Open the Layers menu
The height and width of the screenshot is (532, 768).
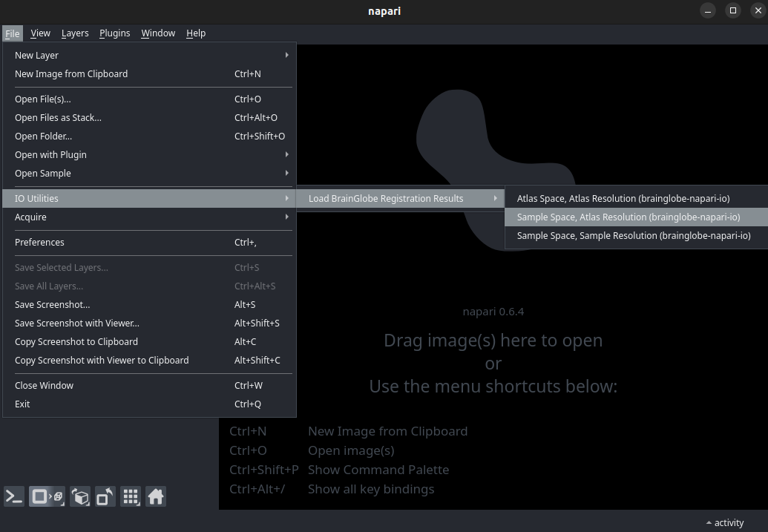point(75,33)
